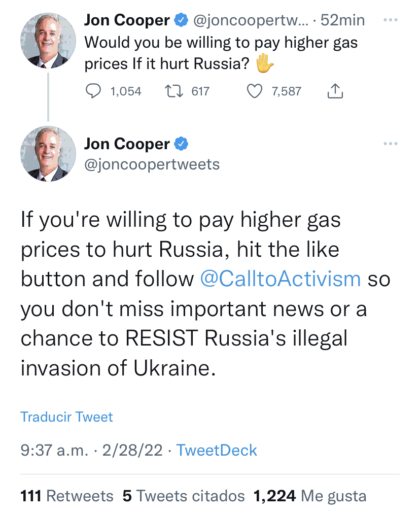Click verified badge on main tweet

pos(181,144)
